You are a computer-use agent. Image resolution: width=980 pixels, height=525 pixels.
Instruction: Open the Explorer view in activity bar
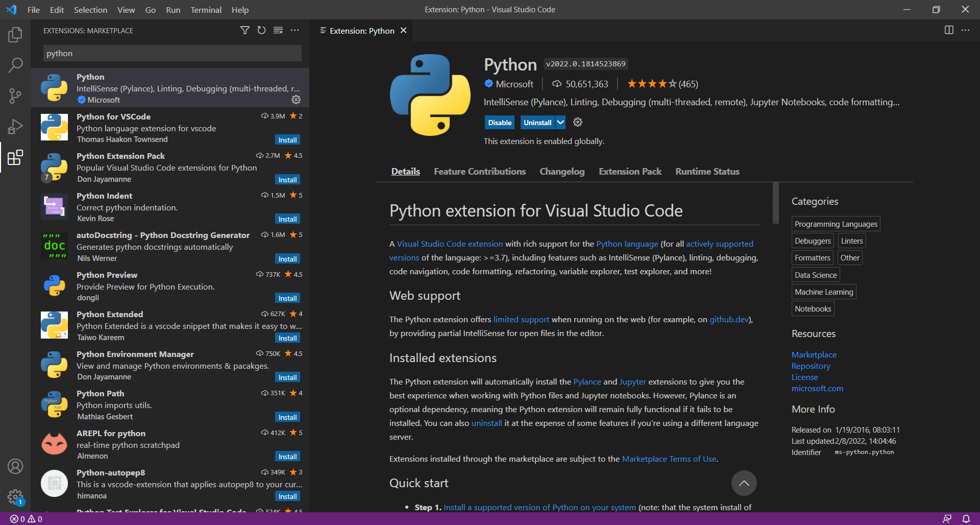15,35
